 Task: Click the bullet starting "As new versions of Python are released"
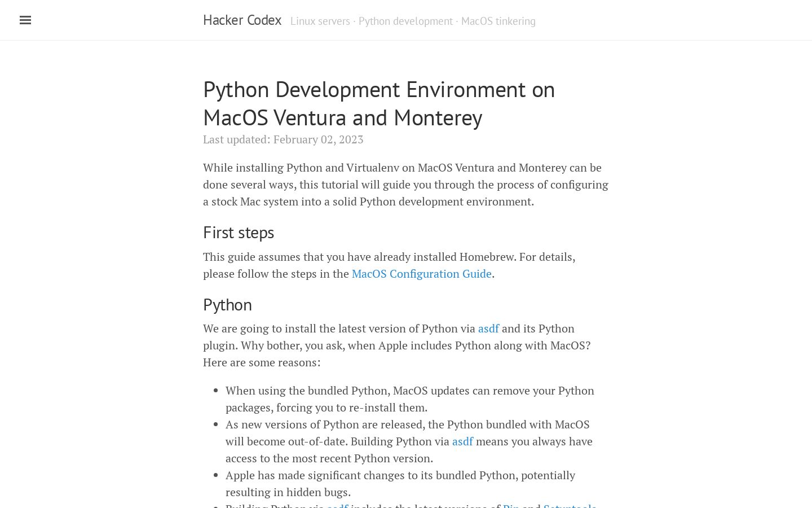pyautogui.click(x=409, y=441)
